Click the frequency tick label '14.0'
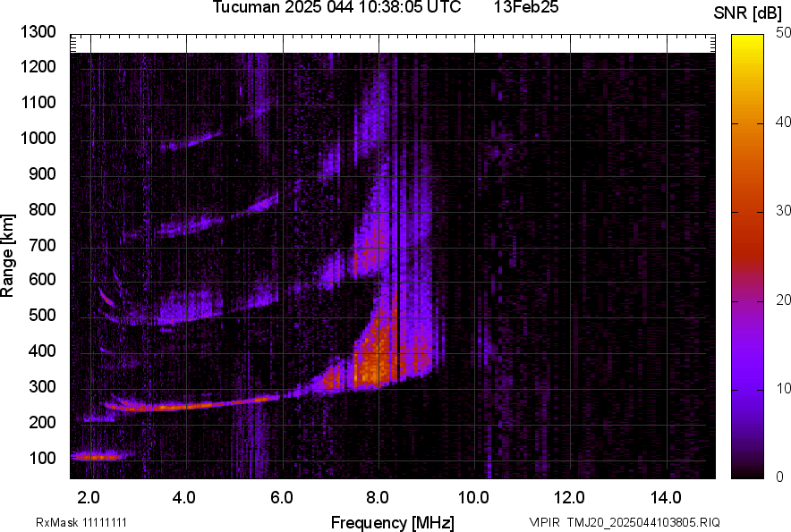 click(x=666, y=498)
